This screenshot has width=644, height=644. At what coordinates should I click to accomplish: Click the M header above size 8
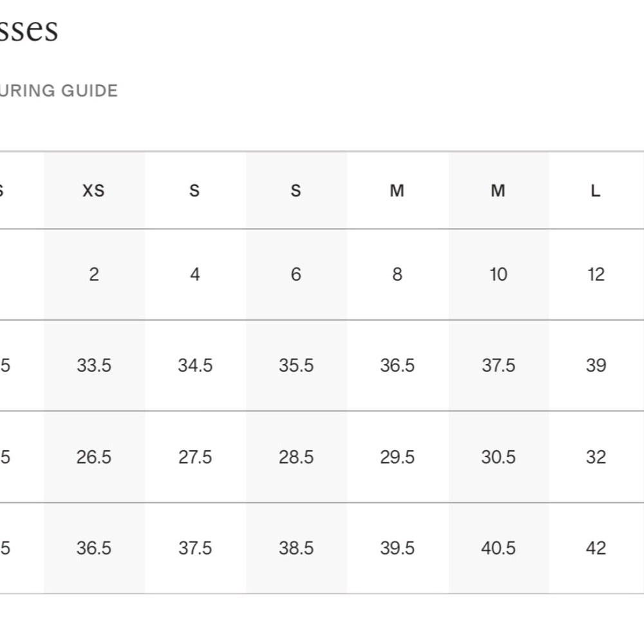pos(397,191)
